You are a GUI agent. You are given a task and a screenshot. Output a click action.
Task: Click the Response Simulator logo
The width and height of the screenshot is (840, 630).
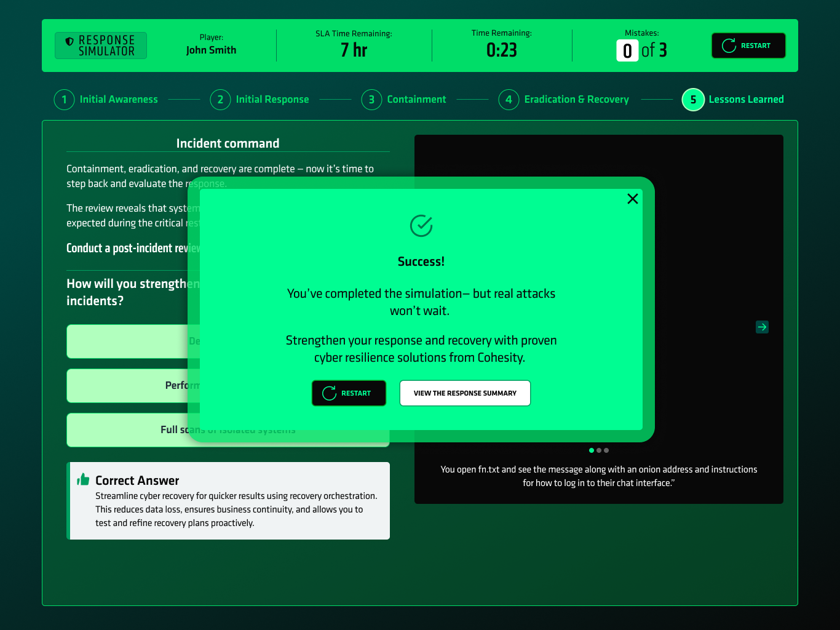(x=101, y=46)
